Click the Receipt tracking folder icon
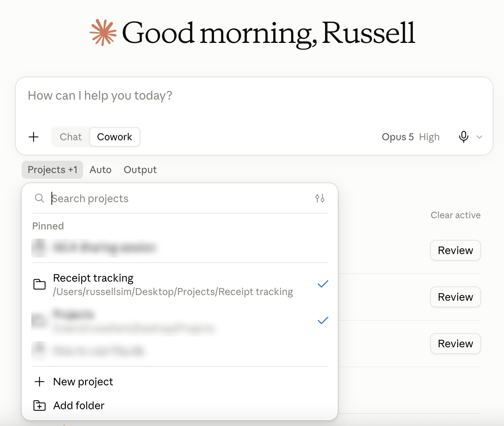Screen dimensions: 504x426 point(40,284)
